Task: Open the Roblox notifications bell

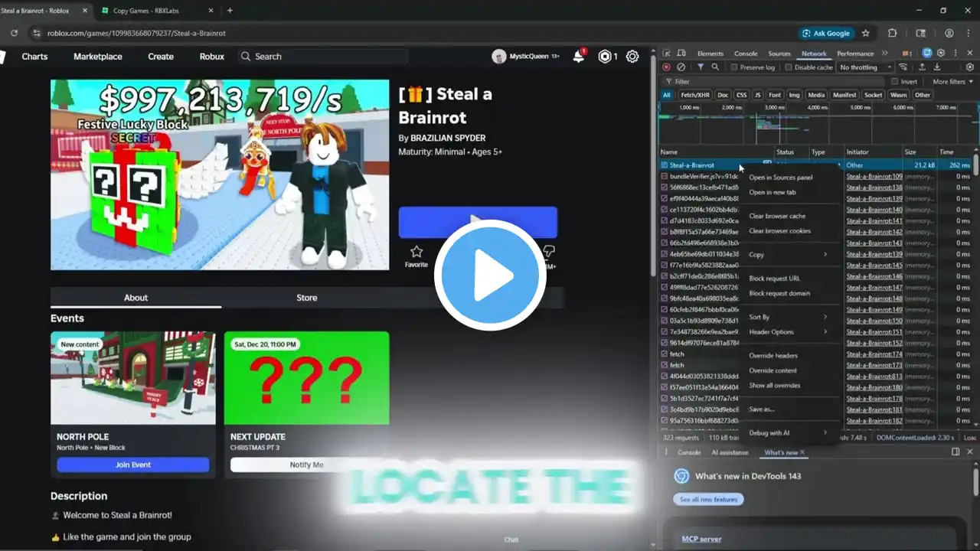Action: [x=578, y=56]
